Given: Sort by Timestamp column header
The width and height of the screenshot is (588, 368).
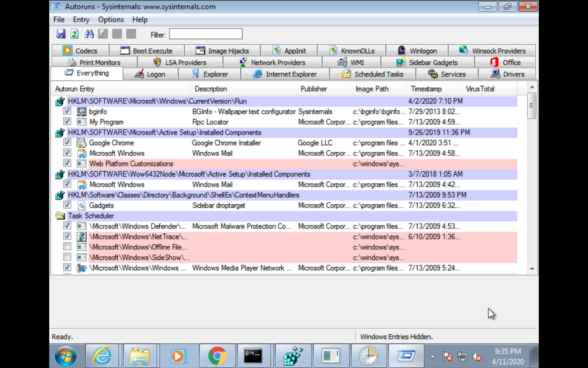Looking at the screenshot, I should pyautogui.click(x=434, y=89).
